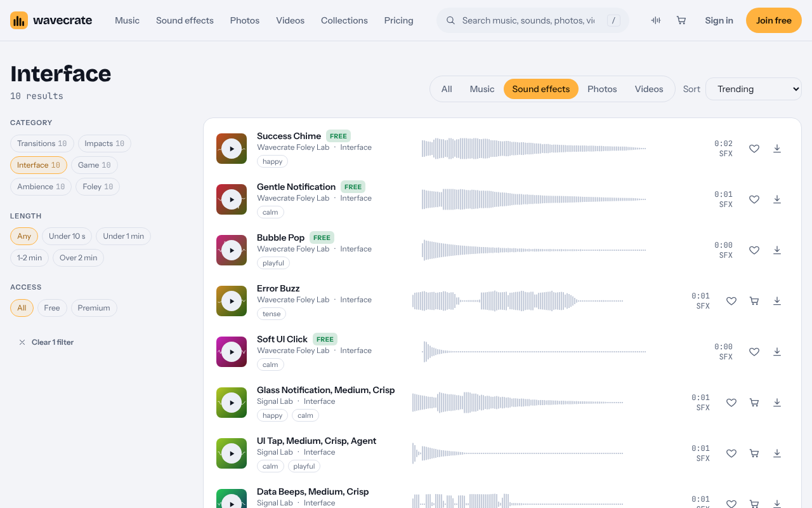Select the Transitions category chip

pyautogui.click(x=42, y=144)
